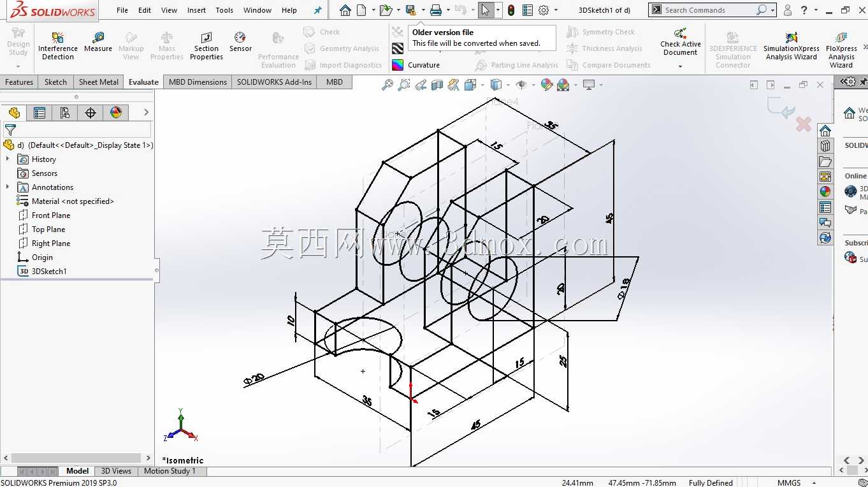Open File Explorer task pane tab
Viewport: 868px width, 487px height.
pyautogui.click(x=825, y=161)
